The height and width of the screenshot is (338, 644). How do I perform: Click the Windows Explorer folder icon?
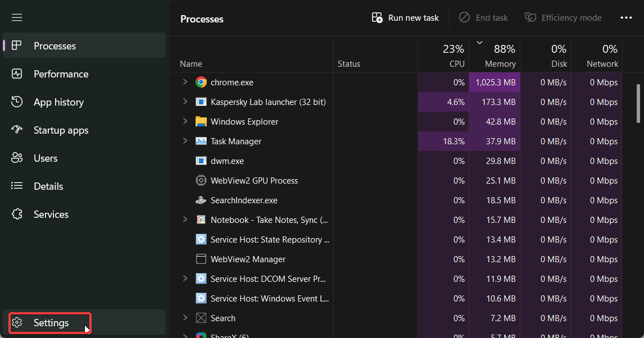(x=201, y=121)
